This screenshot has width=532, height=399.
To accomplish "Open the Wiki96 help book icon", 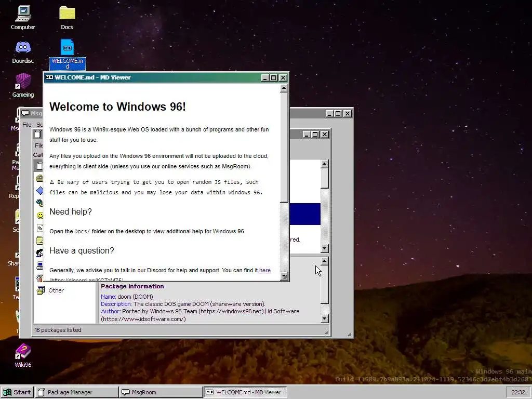I will (23, 355).
